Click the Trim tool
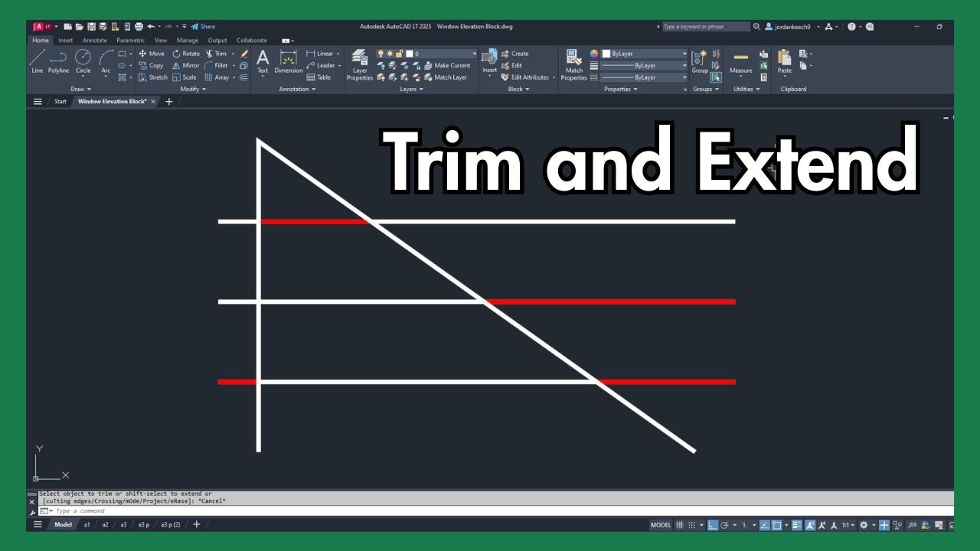The width and height of the screenshot is (980, 551). pos(216,54)
